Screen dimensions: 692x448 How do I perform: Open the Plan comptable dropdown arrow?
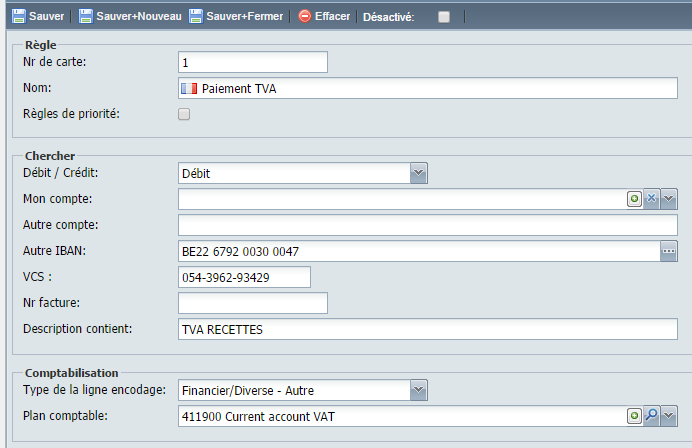coord(669,416)
